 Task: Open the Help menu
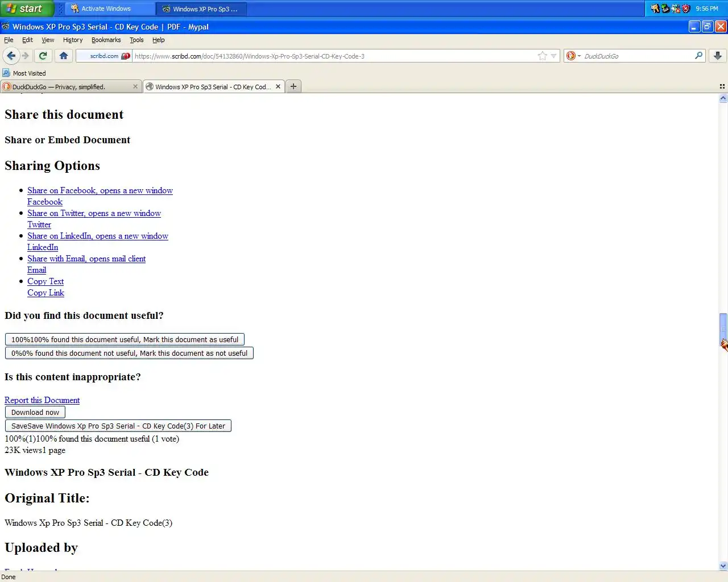(159, 40)
